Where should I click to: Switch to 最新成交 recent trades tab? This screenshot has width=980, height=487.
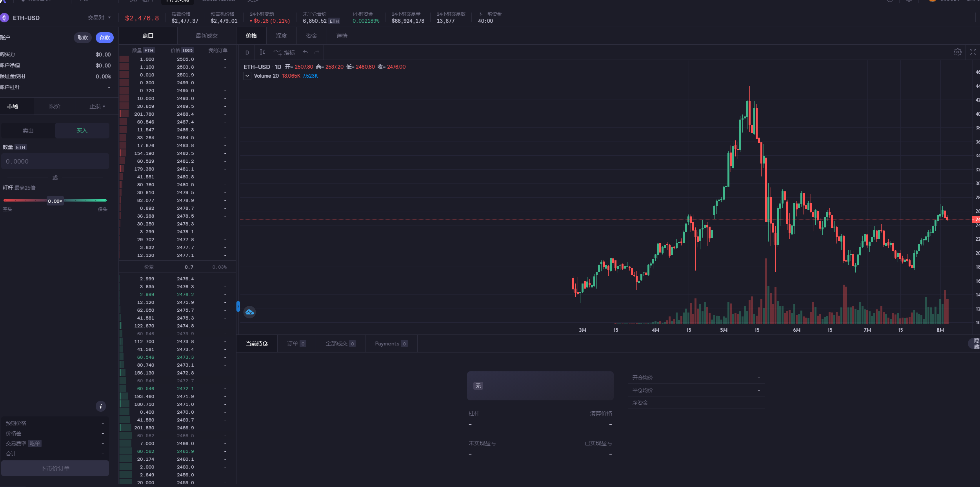pyautogui.click(x=207, y=36)
